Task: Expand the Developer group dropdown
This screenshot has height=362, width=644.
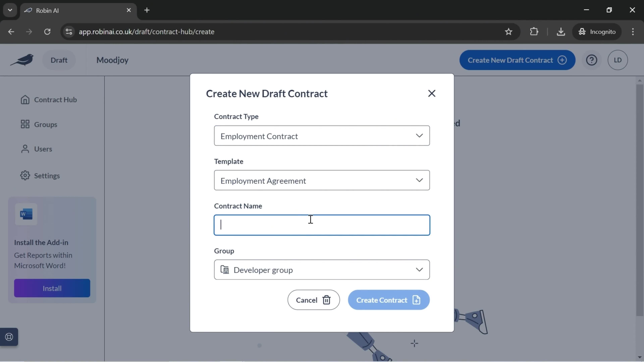Action: 419,270
